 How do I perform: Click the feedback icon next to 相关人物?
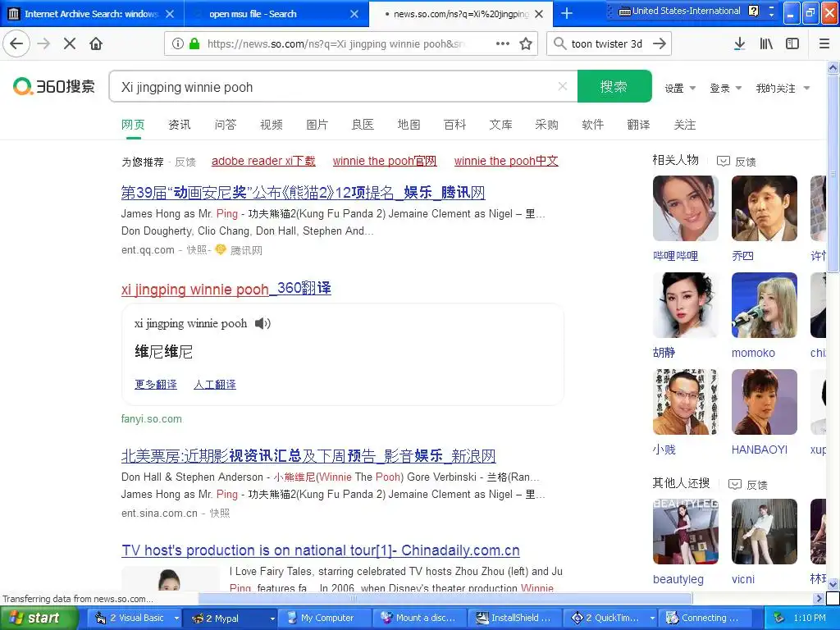tap(724, 162)
